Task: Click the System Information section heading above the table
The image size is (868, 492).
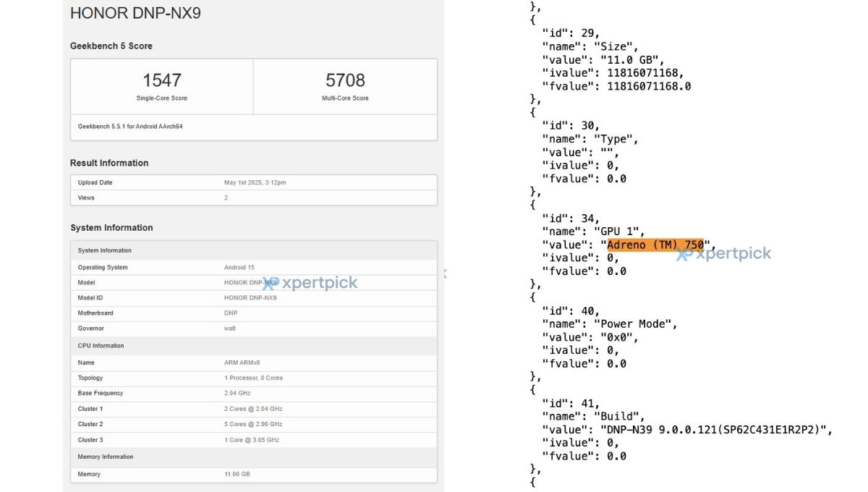Action: coord(111,228)
